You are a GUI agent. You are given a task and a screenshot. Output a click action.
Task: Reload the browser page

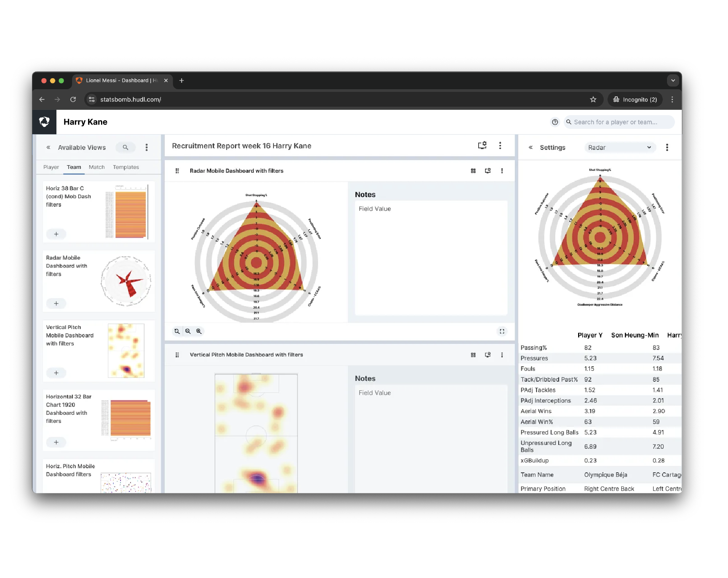tap(73, 100)
